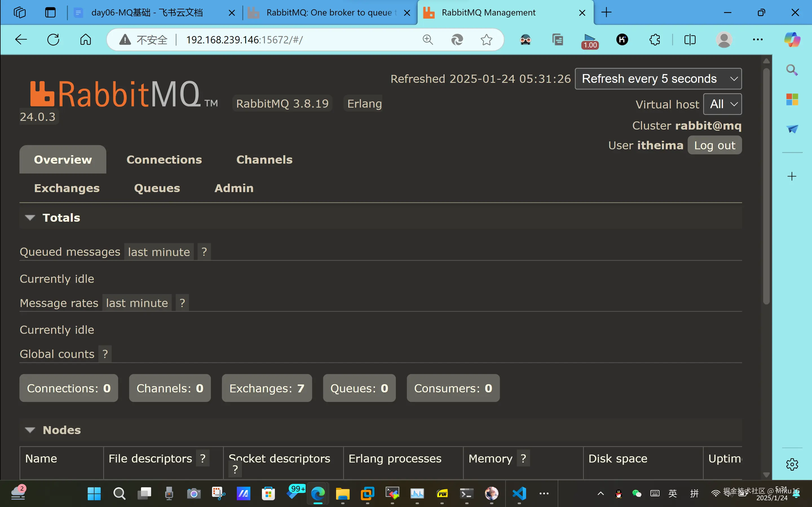Screen dimensions: 812x507
Task: Switch to the Queues tab
Action: (x=157, y=188)
